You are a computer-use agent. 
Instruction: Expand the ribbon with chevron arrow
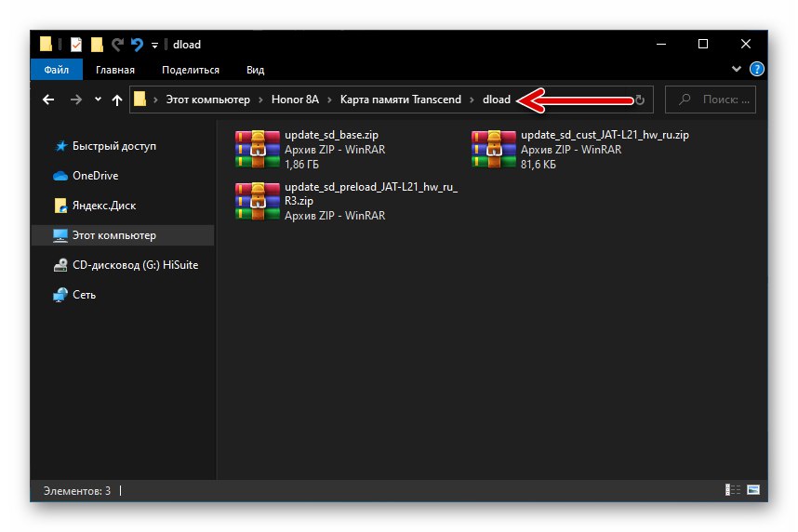tap(736, 69)
